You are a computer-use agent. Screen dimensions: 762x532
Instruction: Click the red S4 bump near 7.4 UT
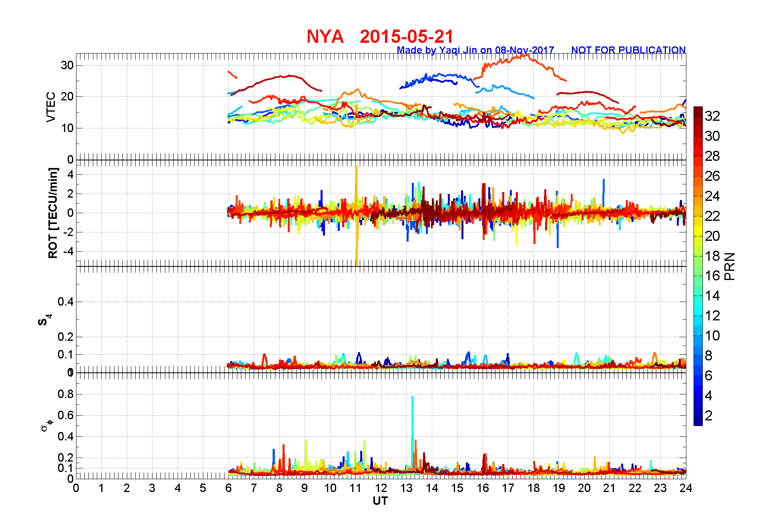[264, 358]
